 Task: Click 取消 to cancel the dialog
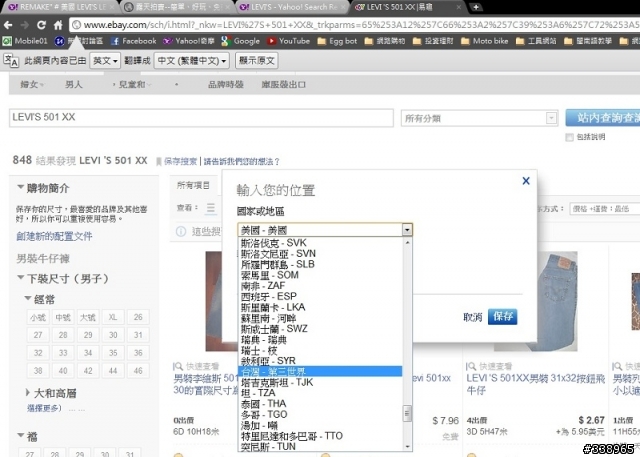473,317
